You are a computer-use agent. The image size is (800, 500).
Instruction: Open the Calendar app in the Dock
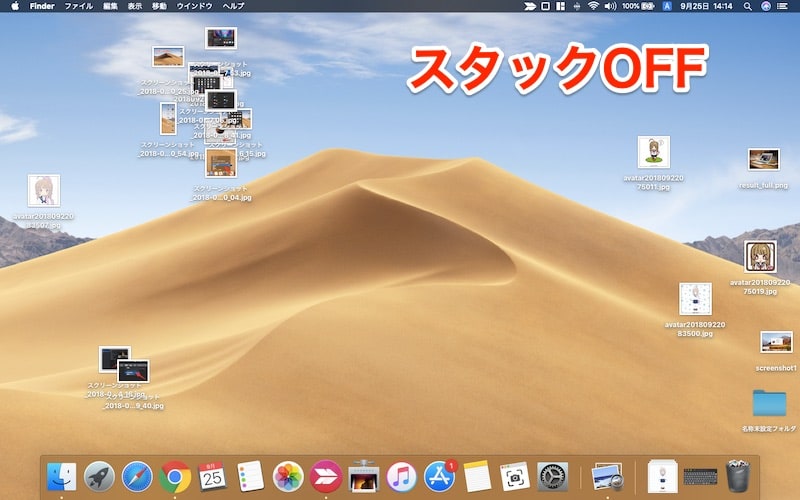click(213, 476)
